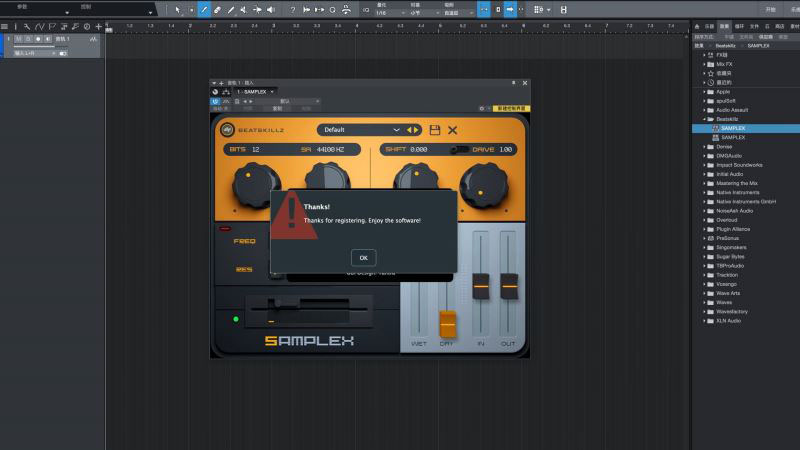Click the Beatskillz logo in plugin

click(228, 130)
